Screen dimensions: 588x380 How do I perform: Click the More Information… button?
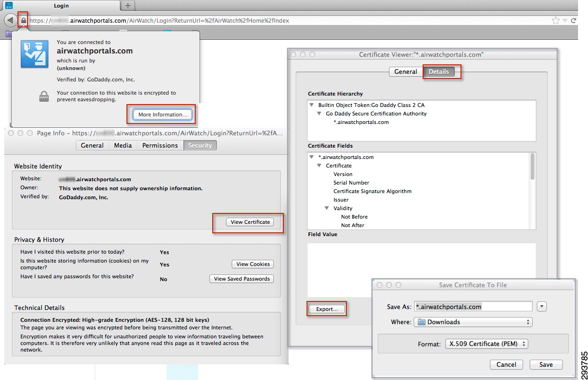coord(163,115)
